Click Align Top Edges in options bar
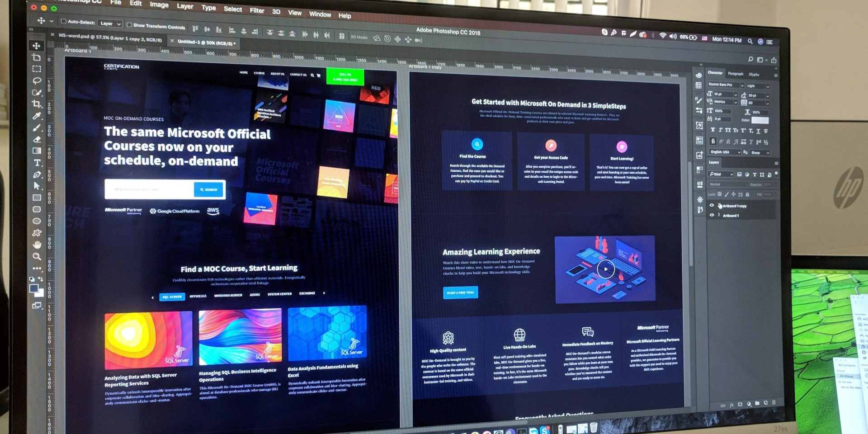Image resolution: width=868 pixels, height=434 pixels. pyautogui.click(x=195, y=29)
